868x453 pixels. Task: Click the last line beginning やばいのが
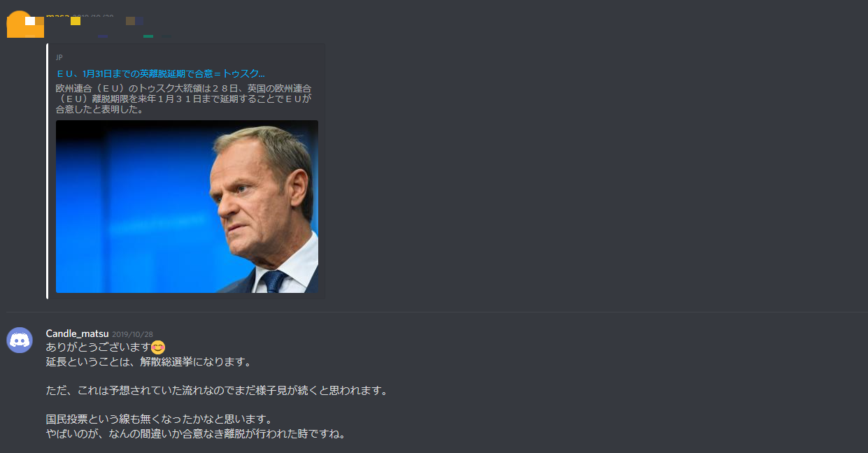pyautogui.click(x=196, y=433)
